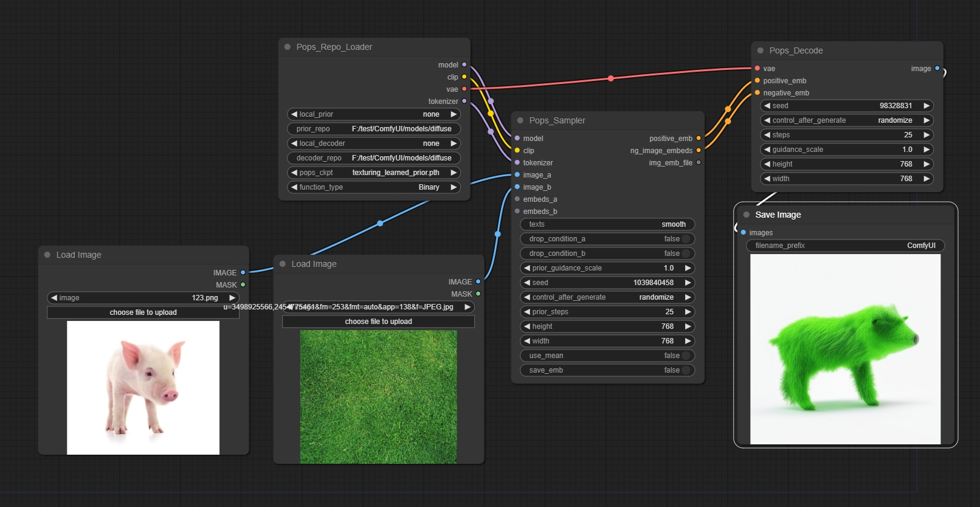Decrease width in Pops_Sampler with left arrow
The height and width of the screenshot is (507, 980).
[x=527, y=341]
